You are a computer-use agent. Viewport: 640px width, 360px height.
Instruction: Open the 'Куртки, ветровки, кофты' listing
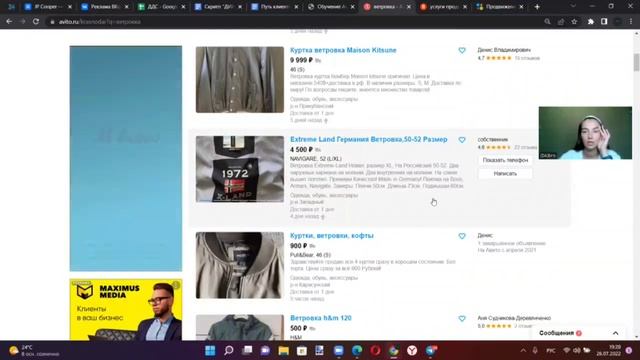point(331,236)
